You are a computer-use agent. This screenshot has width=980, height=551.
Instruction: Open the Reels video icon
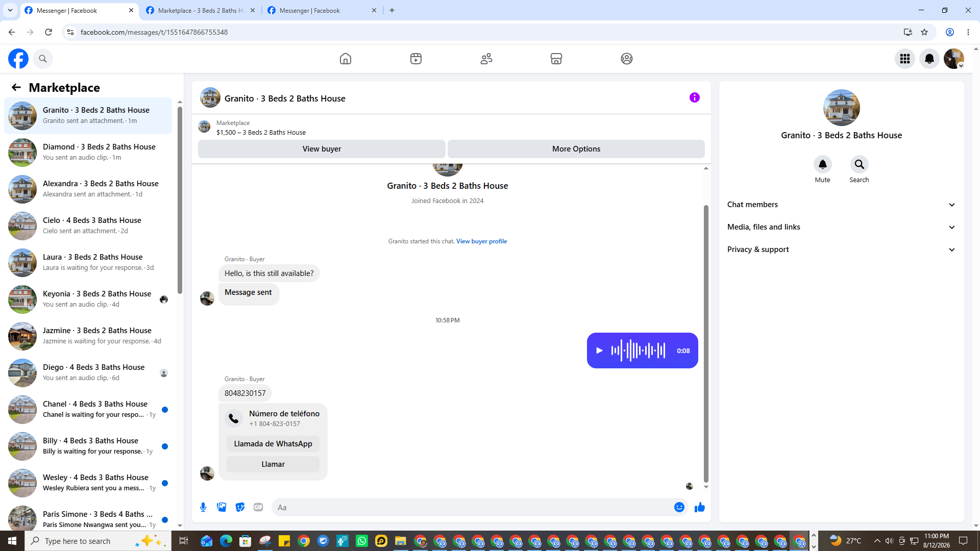[x=416, y=59]
